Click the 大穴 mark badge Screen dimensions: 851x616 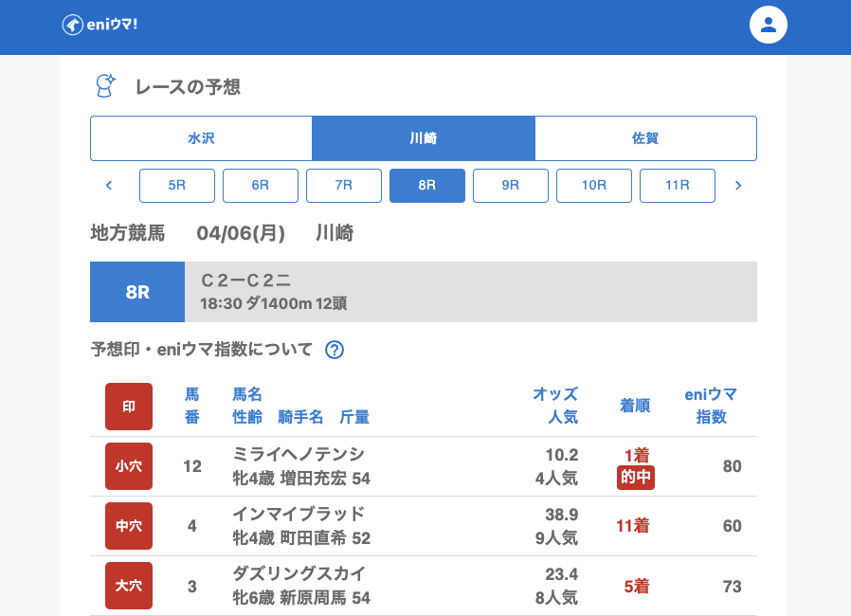click(129, 586)
